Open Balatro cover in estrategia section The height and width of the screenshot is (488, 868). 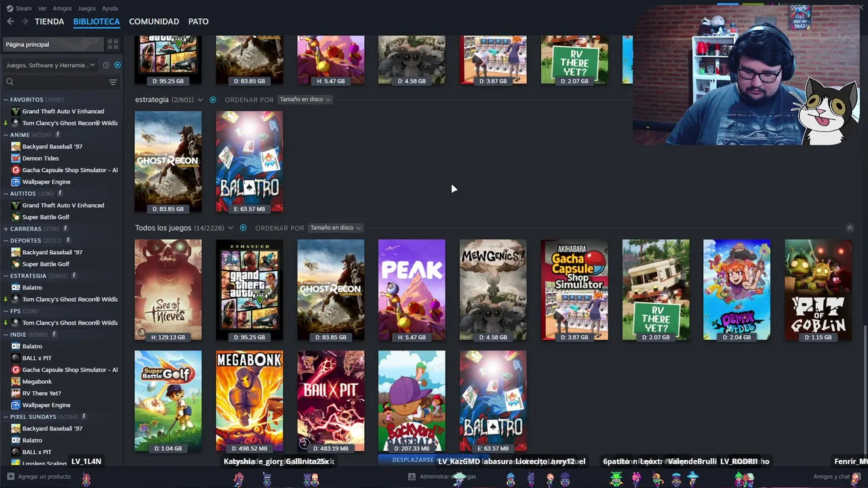coord(250,161)
